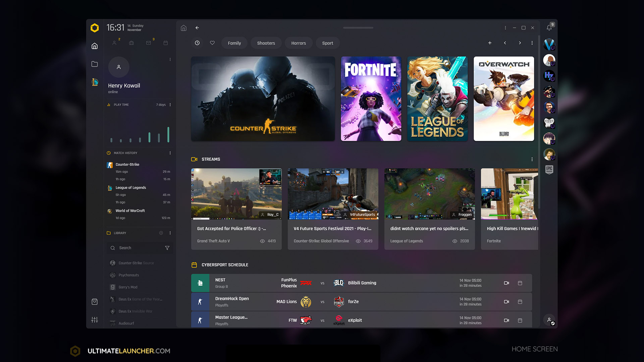
Task: Click the main panel home icon
Action: tap(183, 28)
